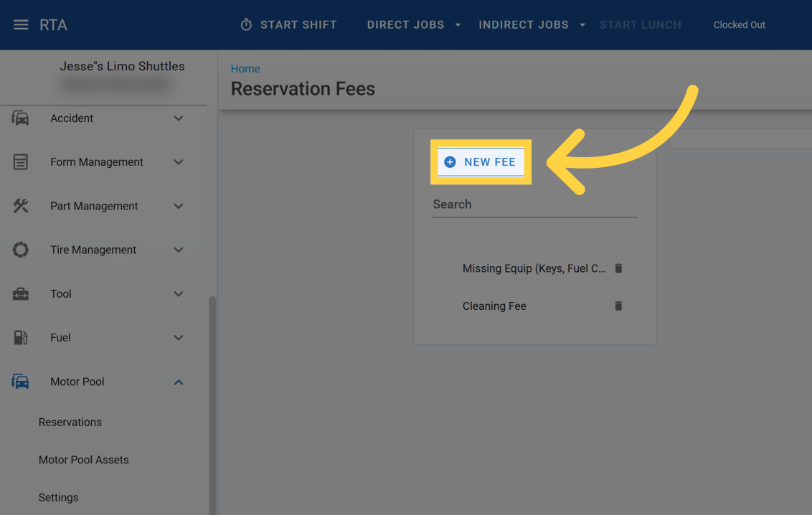Delete the Cleaning Fee entry
The height and width of the screenshot is (515, 812).
coord(618,306)
